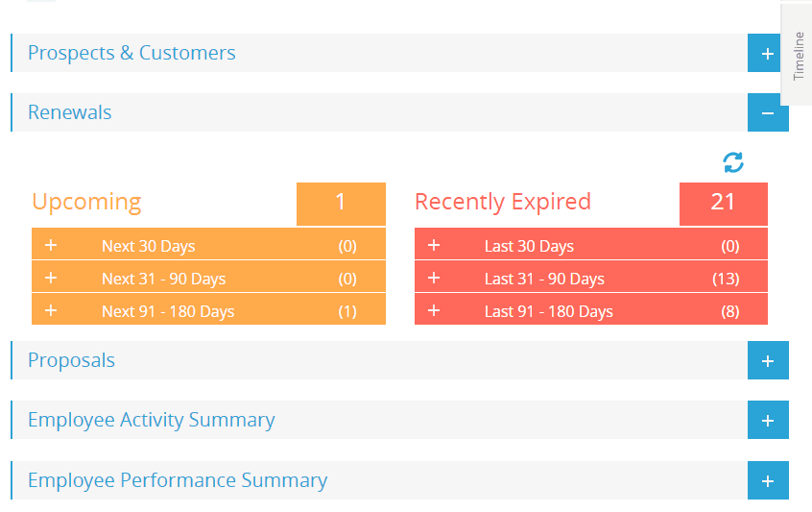This screenshot has width=812, height=512.
Task: Expand Employee Performance Summary plus button
Action: pos(767,481)
